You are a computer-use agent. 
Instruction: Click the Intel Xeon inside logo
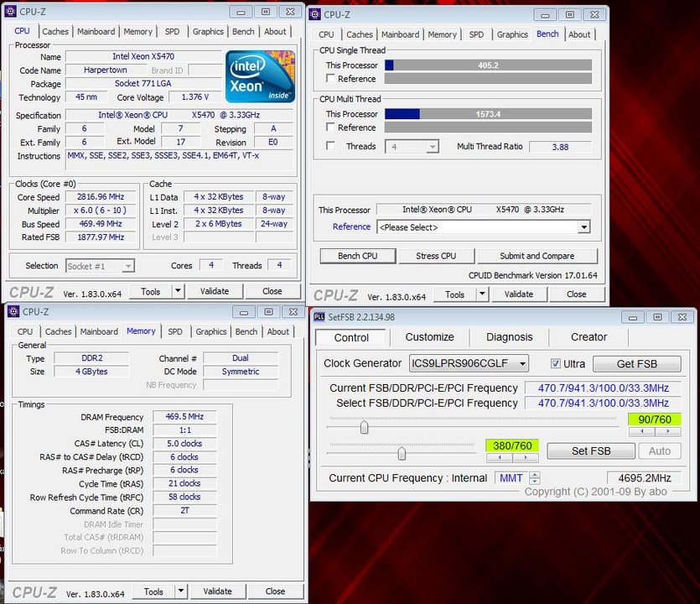click(260, 77)
